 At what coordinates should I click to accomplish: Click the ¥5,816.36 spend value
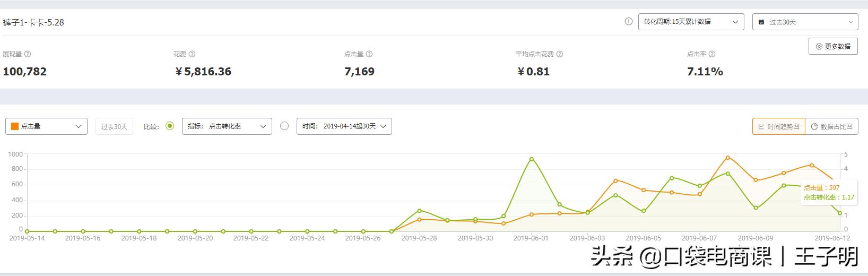(203, 72)
